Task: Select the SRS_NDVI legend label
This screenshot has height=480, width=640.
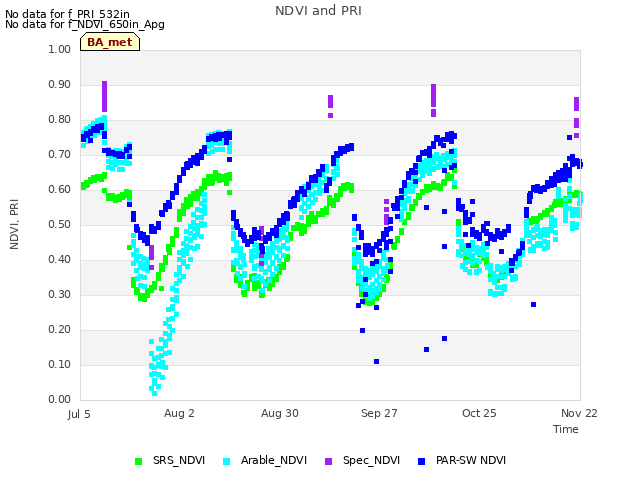Action: click(179, 460)
